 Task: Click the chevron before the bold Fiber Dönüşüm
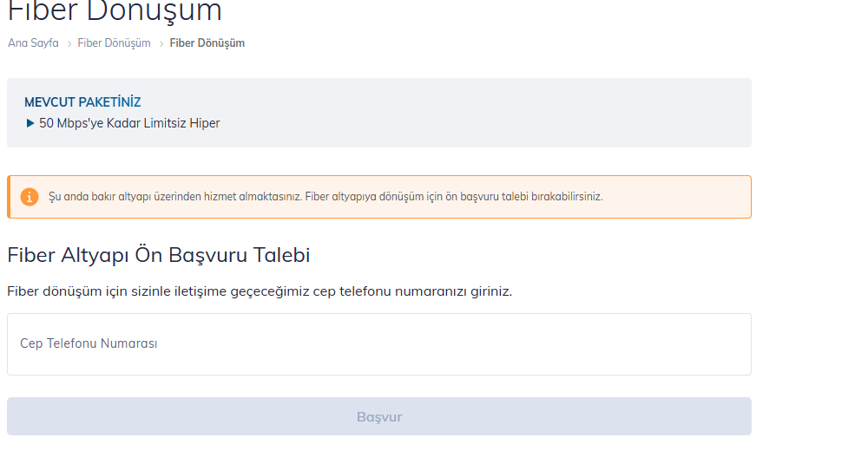[161, 43]
